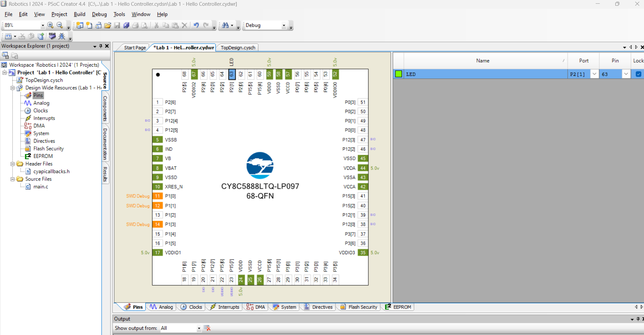Open the Build menu
This screenshot has height=335, width=644.
click(79, 14)
